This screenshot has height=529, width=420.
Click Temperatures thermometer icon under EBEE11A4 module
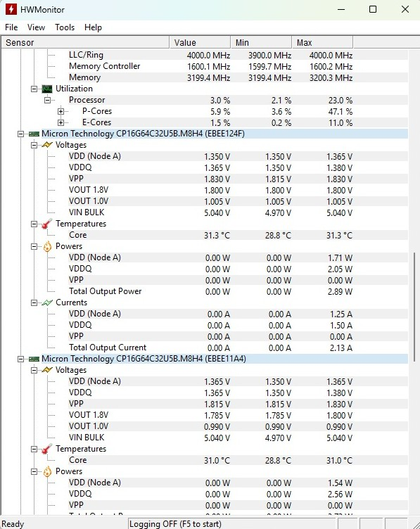coord(47,449)
